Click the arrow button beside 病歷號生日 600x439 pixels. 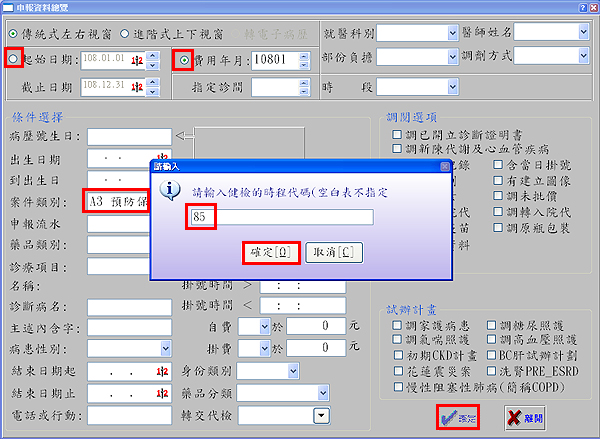point(183,136)
